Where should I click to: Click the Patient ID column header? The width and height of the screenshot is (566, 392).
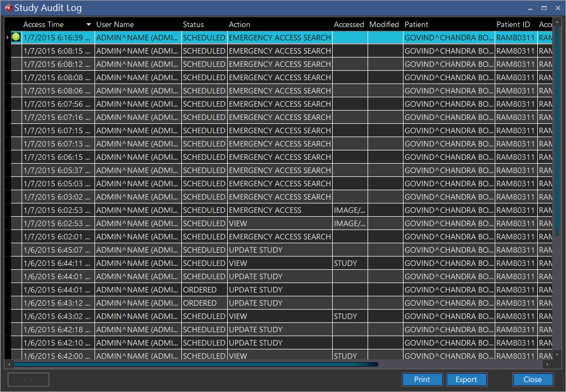(x=513, y=24)
